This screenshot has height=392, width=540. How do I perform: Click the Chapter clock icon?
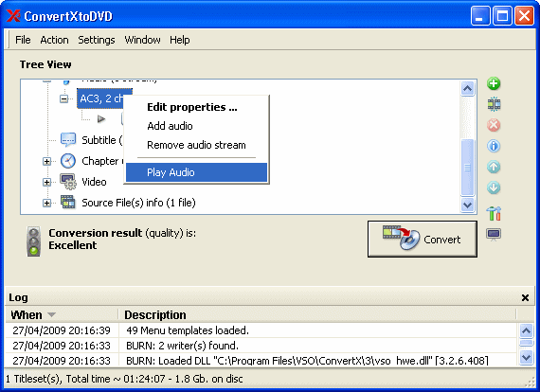[x=68, y=161]
